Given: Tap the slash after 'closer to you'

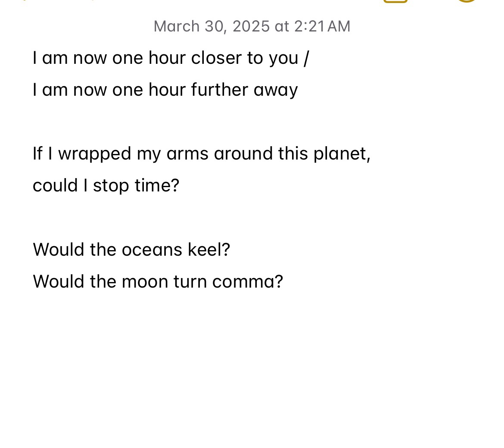Looking at the screenshot, I should tap(306, 58).
